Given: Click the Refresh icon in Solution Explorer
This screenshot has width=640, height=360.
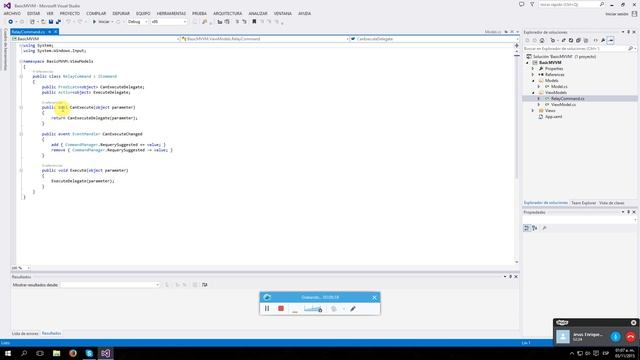Looking at the screenshot, I should point(571,40).
